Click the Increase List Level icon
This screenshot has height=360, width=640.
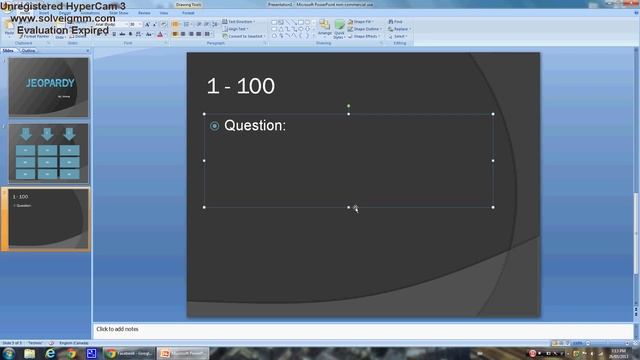tap(207, 24)
